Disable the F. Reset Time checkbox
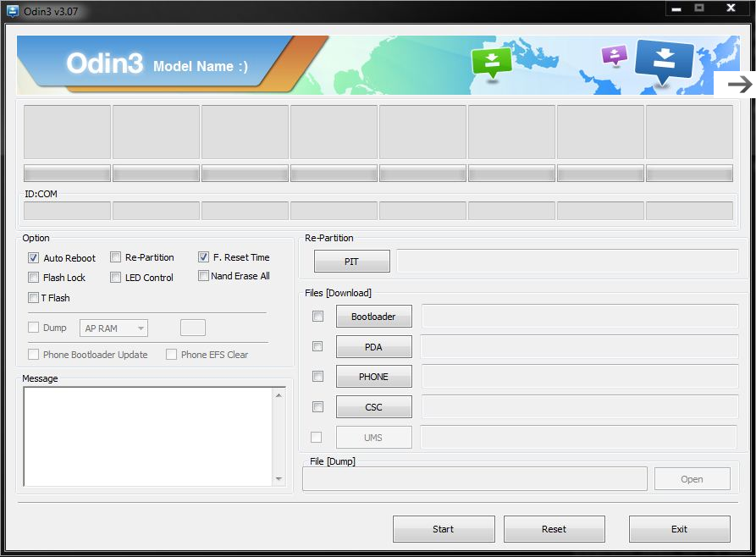 pos(203,257)
